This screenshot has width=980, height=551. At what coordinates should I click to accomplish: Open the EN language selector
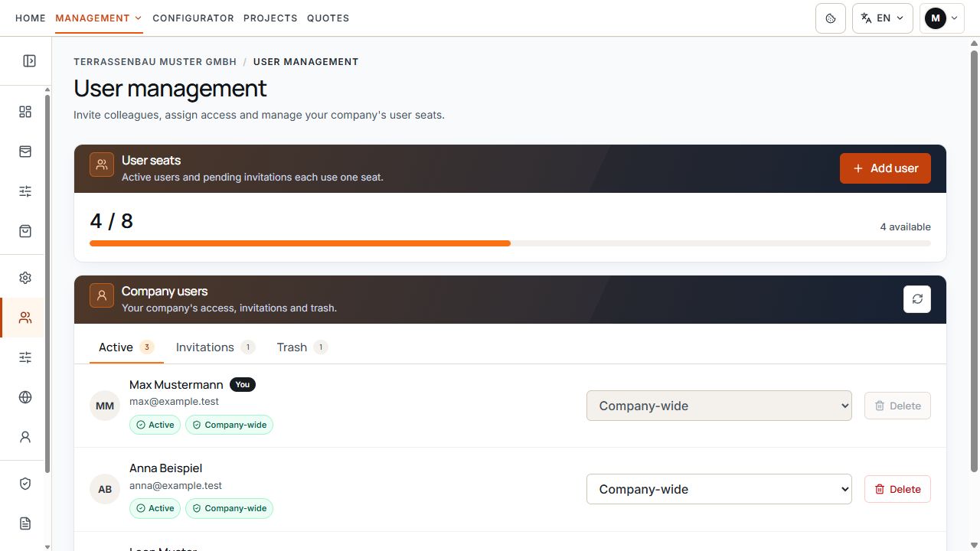(x=883, y=18)
